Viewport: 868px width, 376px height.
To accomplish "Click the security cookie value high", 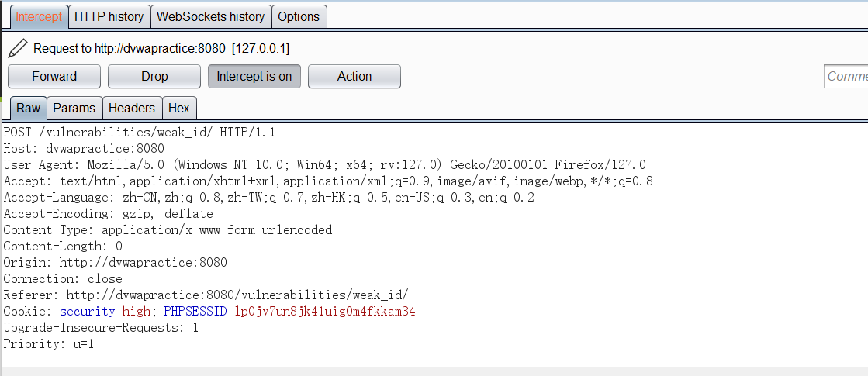I will coord(137,312).
